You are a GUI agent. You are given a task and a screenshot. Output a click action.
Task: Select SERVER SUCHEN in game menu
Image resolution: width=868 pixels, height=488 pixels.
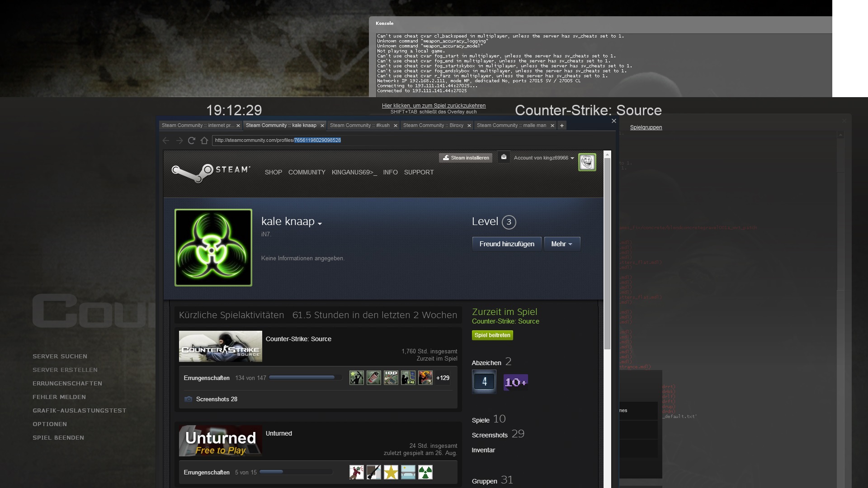(60, 357)
